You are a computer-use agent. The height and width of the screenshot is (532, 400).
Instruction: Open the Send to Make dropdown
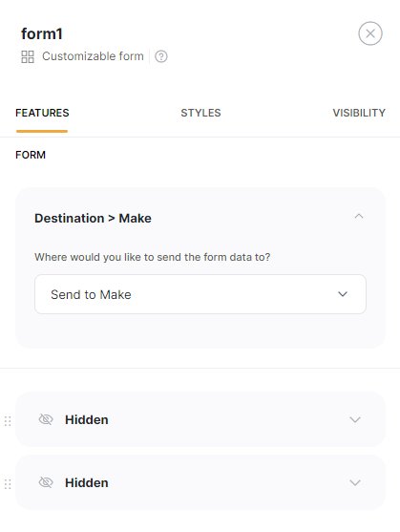[200, 294]
